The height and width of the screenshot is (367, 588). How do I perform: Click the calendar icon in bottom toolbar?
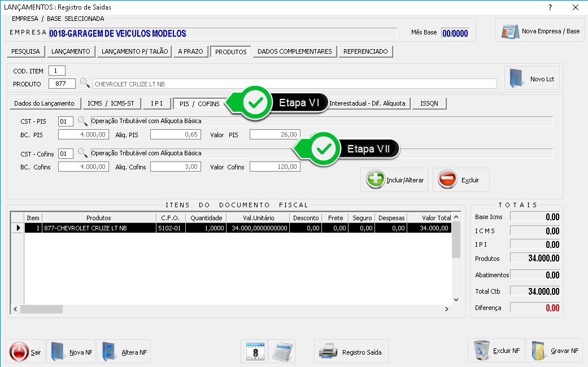254,352
